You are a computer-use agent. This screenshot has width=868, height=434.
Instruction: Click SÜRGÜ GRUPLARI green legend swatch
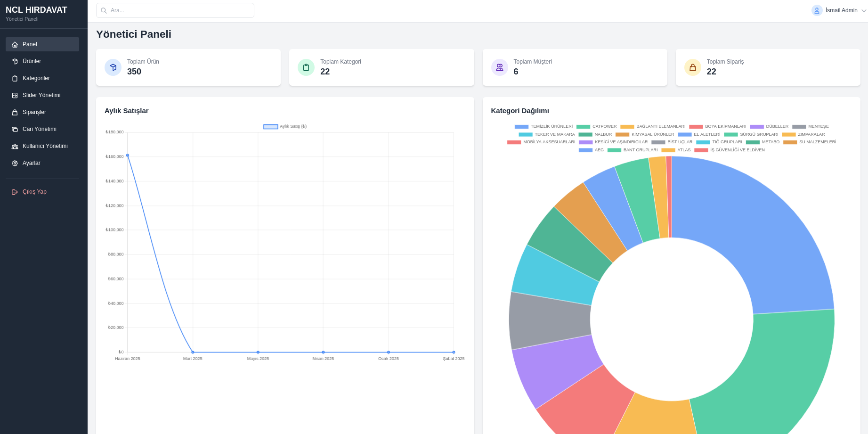pyautogui.click(x=731, y=134)
